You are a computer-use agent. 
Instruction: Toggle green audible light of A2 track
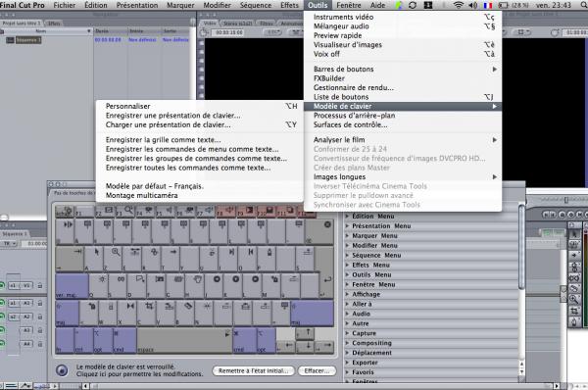(x=2, y=317)
